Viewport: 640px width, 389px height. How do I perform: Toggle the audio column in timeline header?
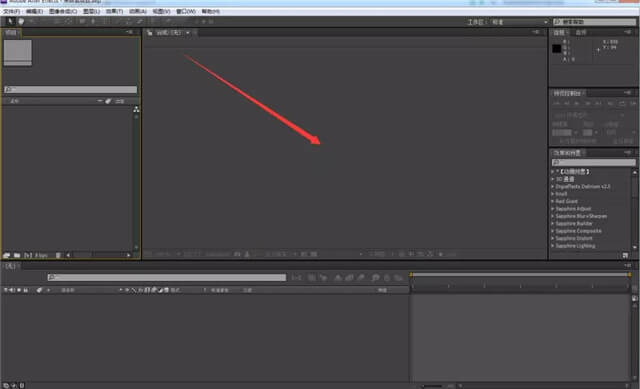point(12,290)
